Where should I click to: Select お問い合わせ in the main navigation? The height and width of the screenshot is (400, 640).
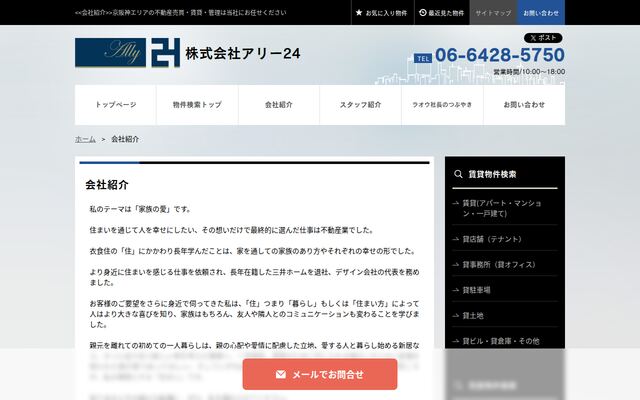(524, 105)
